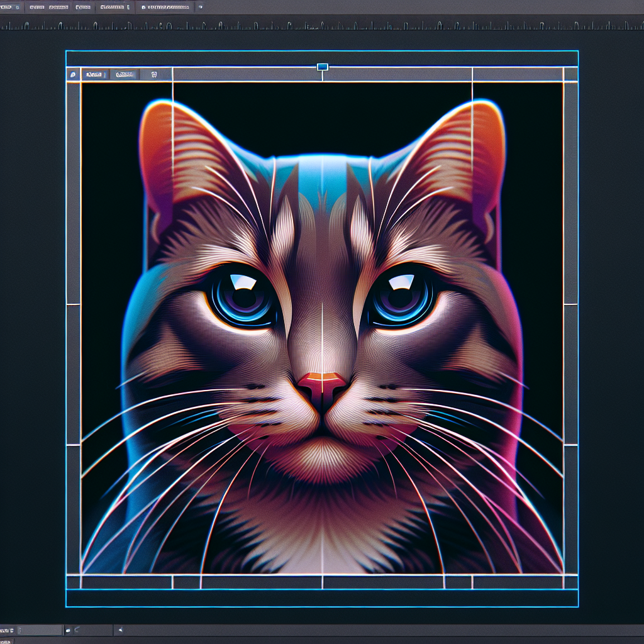Screen dimensions: 644x644
Task: Select the second labeled button in the canvas toolbar
Action: click(x=125, y=75)
